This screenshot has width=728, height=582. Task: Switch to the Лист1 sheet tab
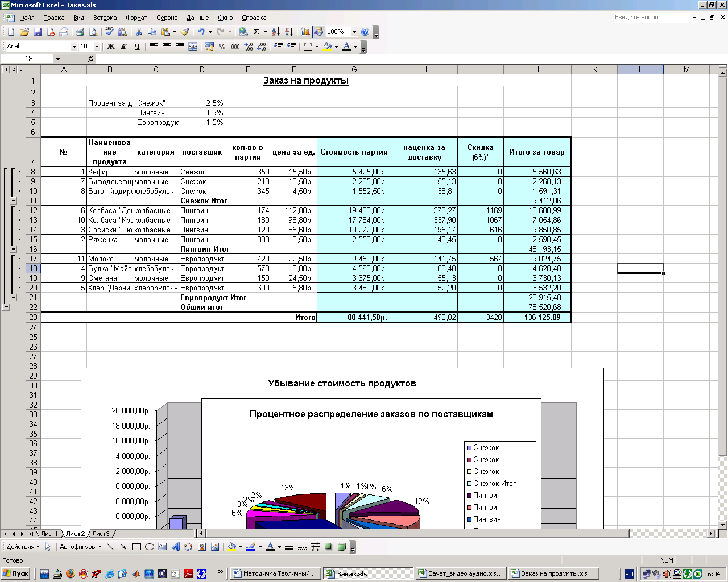(49, 534)
